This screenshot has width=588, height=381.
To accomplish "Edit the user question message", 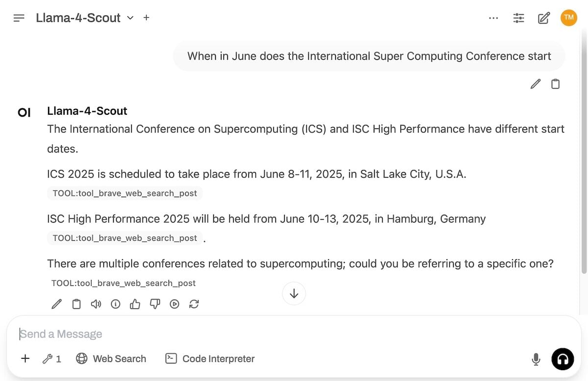I will pos(536,84).
